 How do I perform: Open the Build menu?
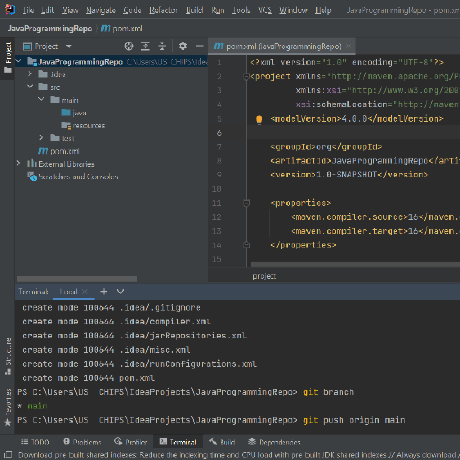coord(195,10)
